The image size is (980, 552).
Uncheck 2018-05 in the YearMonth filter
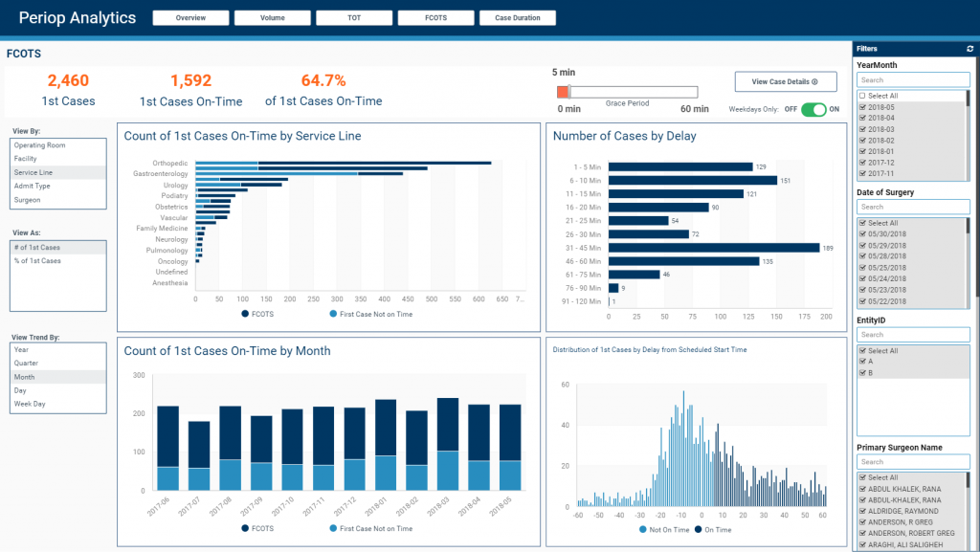click(x=862, y=107)
